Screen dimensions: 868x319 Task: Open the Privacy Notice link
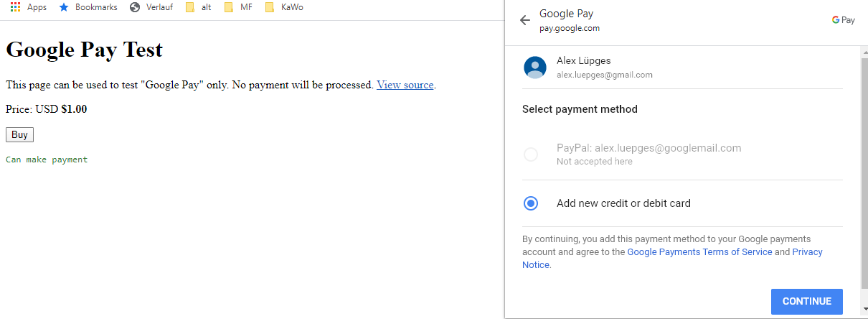tap(807, 252)
